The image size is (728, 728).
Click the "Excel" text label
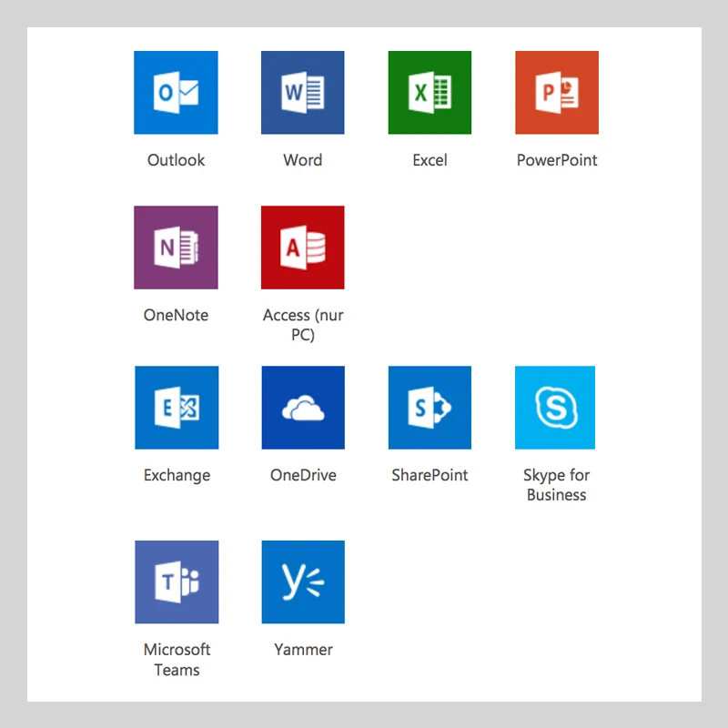(430, 160)
